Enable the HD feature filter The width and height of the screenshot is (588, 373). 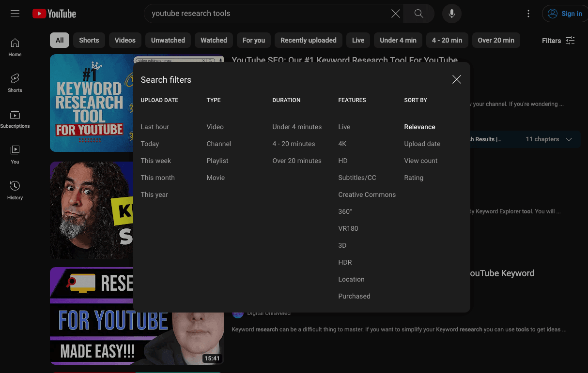pos(343,161)
